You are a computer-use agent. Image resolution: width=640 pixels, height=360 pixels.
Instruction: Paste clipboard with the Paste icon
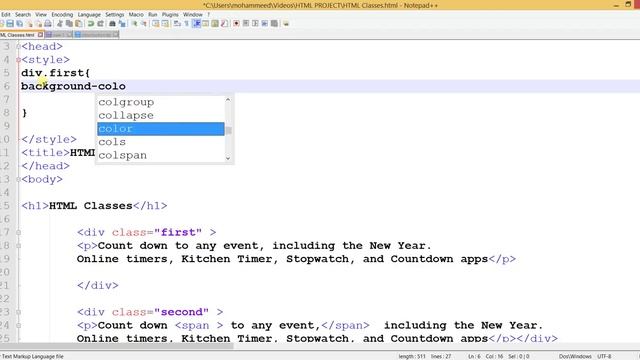pos(79,24)
